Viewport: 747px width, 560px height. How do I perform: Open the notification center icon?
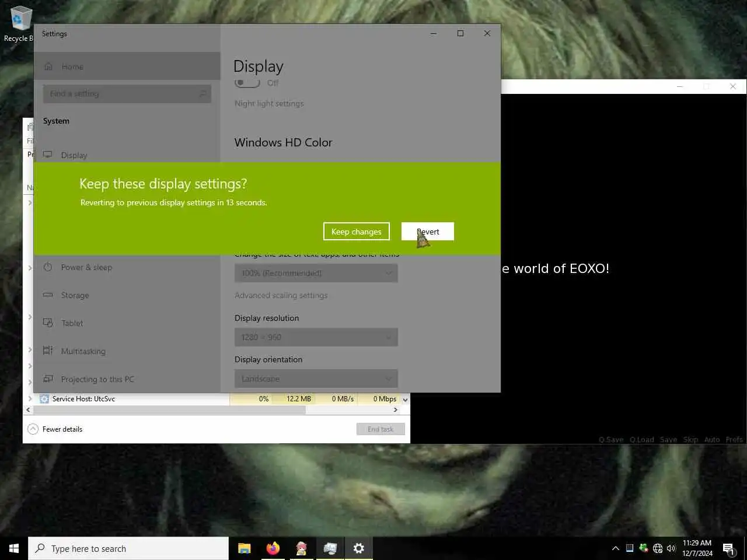coord(728,548)
